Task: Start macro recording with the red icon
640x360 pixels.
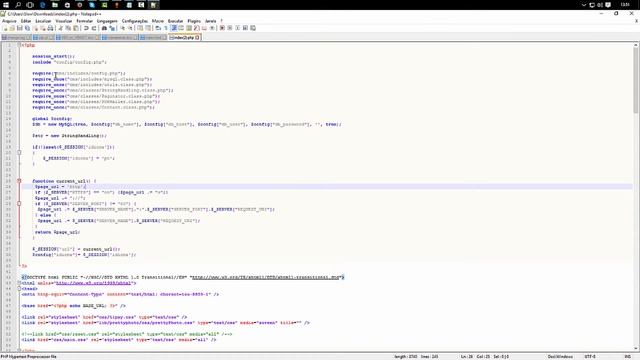Action: tap(222, 28)
